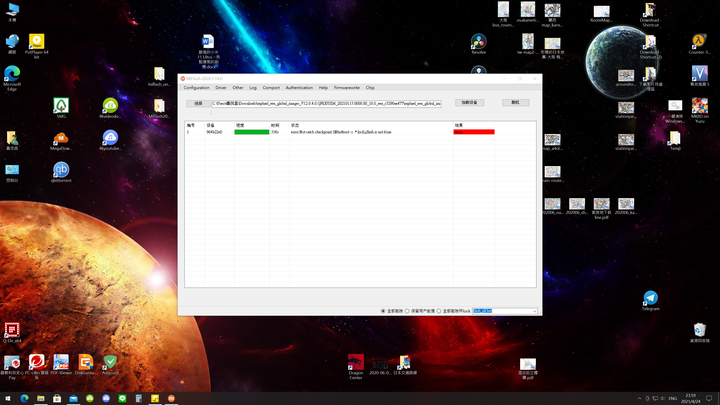Open Mail app from the taskbar
720x405 pixels.
click(73, 398)
